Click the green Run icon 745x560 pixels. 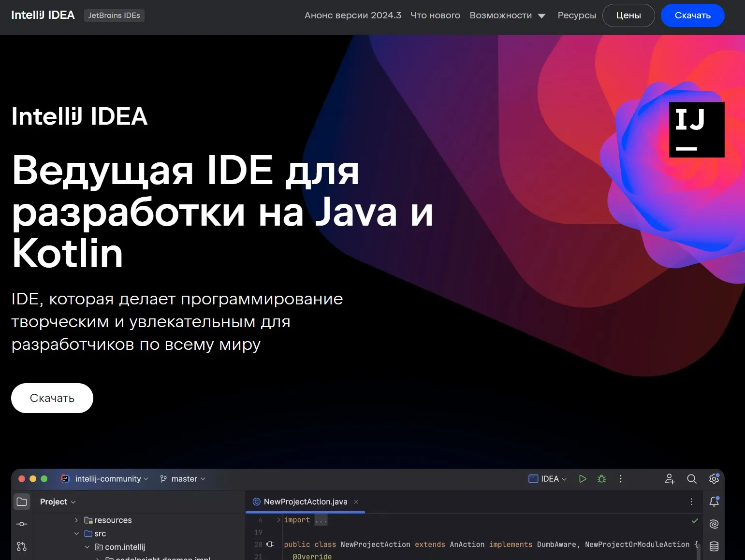pyautogui.click(x=583, y=479)
